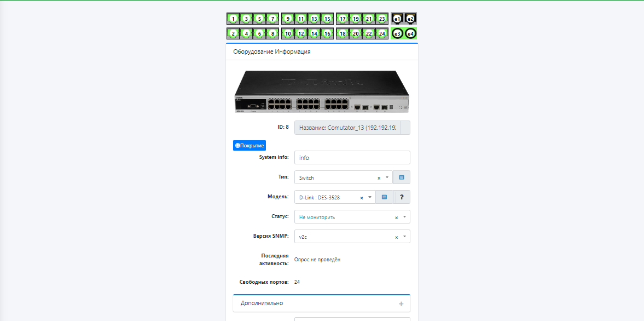Expand the Дополнительно section
The width and height of the screenshot is (644, 321).
[322, 303]
